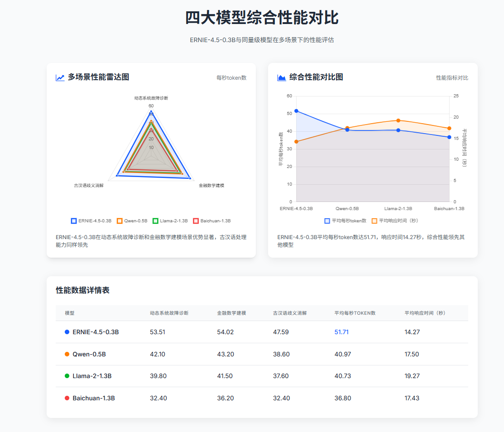504x432 pixels.
Task: Click the 38.60 table cell
Action: pyautogui.click(x=281, y=354)
